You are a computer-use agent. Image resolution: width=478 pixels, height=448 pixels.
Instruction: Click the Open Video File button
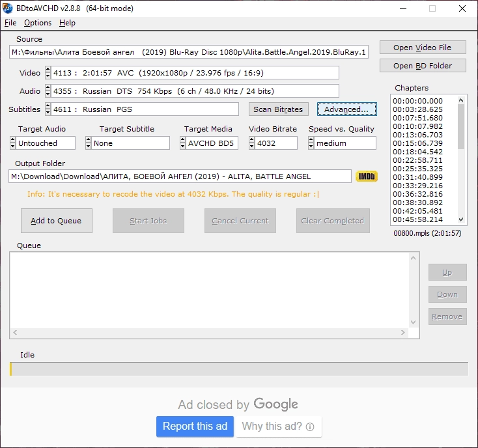tap(423, 48)
